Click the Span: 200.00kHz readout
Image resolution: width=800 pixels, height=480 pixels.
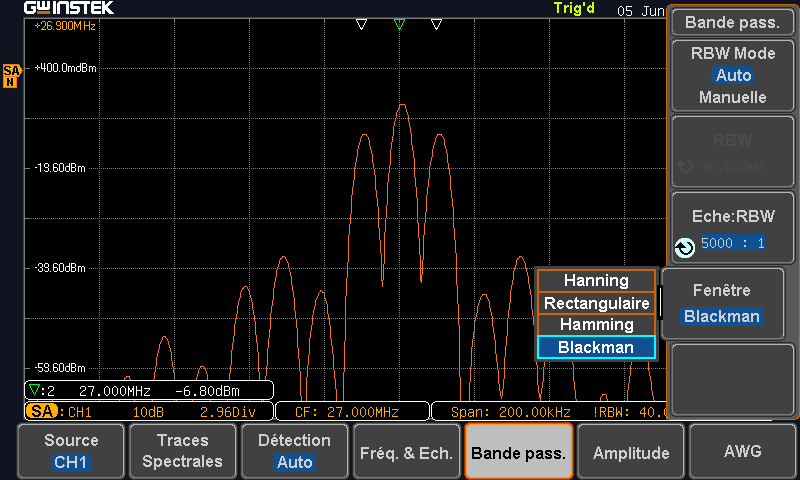pyautogui.click(x=510, y=412)
